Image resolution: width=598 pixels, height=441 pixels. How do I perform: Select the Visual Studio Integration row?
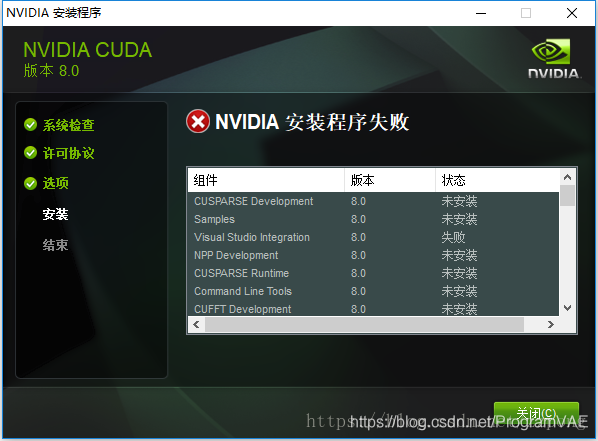coord(373,237)
